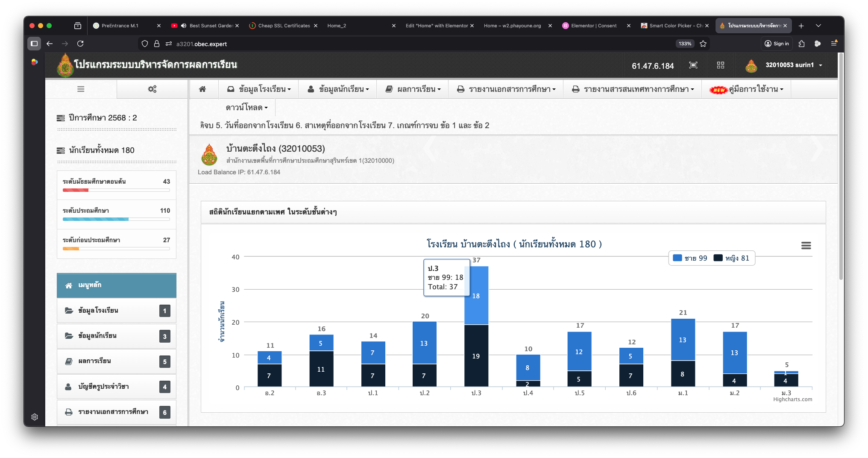Click the home icon in navigation bar

pos(202,89)
